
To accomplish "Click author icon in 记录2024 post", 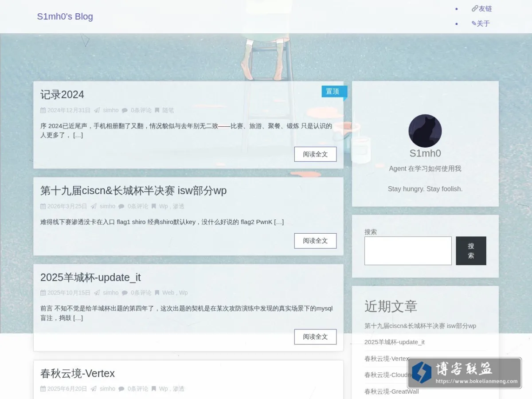I will coord(97,110).
